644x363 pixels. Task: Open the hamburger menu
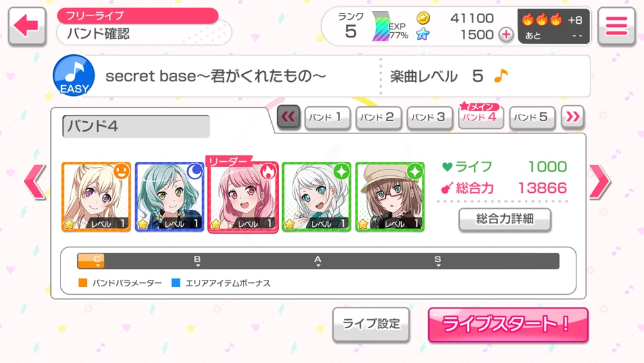coord(616,26)
